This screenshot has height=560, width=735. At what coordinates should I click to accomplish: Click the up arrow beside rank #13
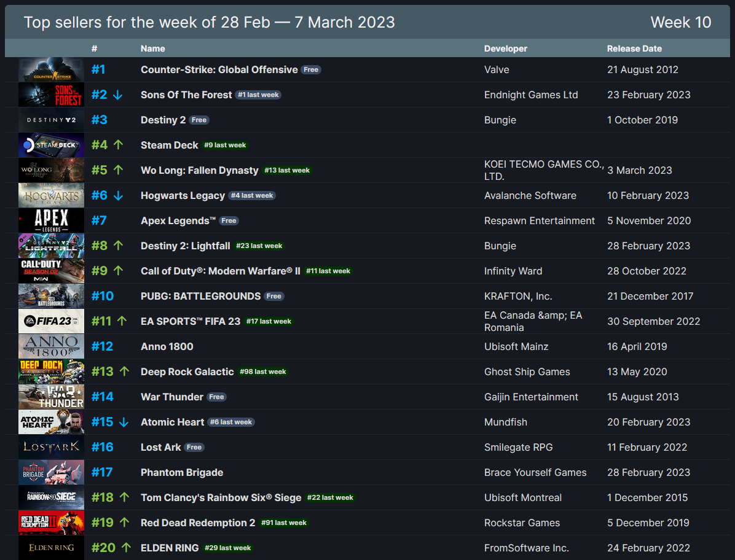click(124, 371)
